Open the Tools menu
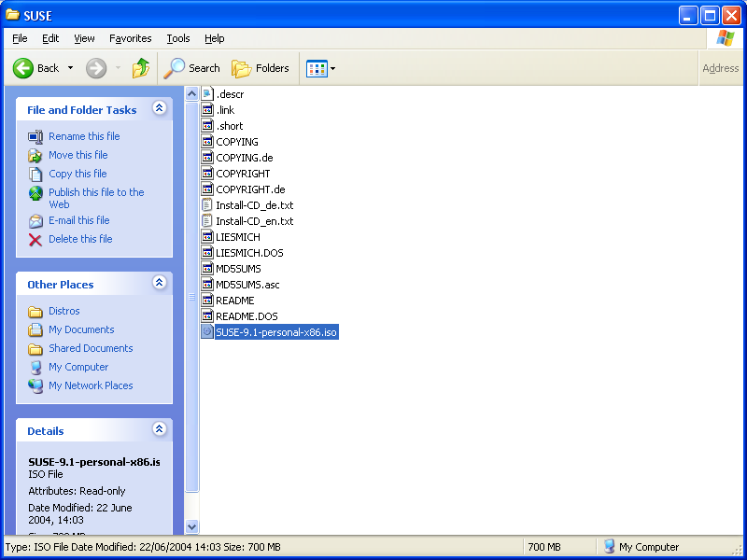This screenshot has height=560, width=747. click(x=177, y=38)
